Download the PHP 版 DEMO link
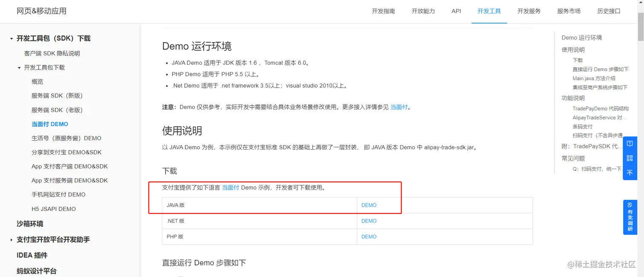This screenshot has height=277, width=644. (x=369, y=237)
